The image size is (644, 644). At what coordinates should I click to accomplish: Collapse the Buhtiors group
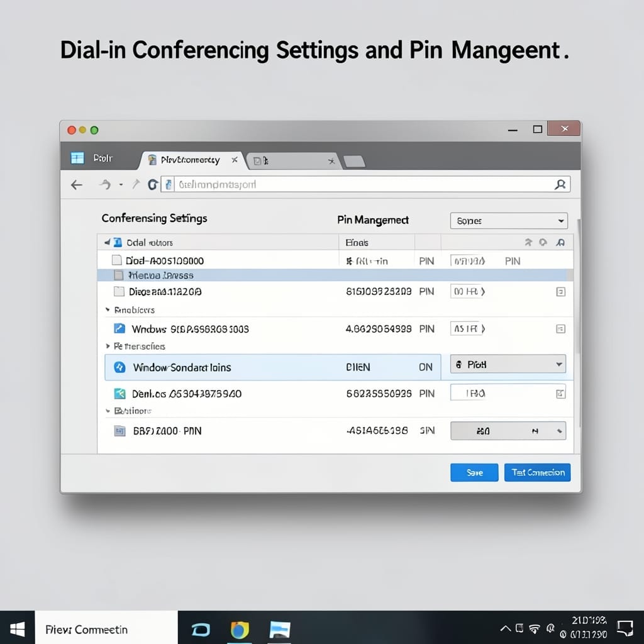pos(108,411)
